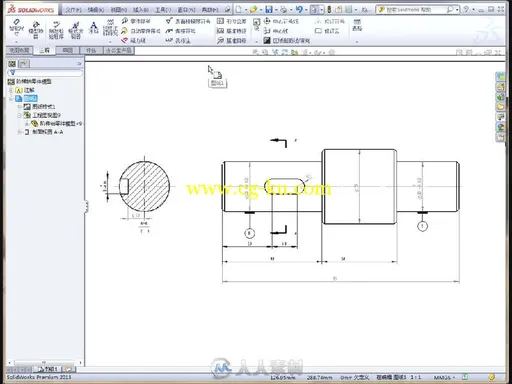Open the Spell Checker tool
The height and width of the screenshot is (384, 512).
coord(56,29)
